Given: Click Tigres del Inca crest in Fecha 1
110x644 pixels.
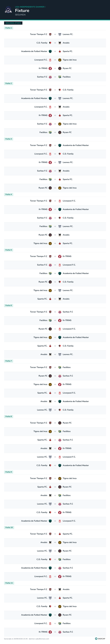Looking at the screenshot, I should (x=60, y=60).
